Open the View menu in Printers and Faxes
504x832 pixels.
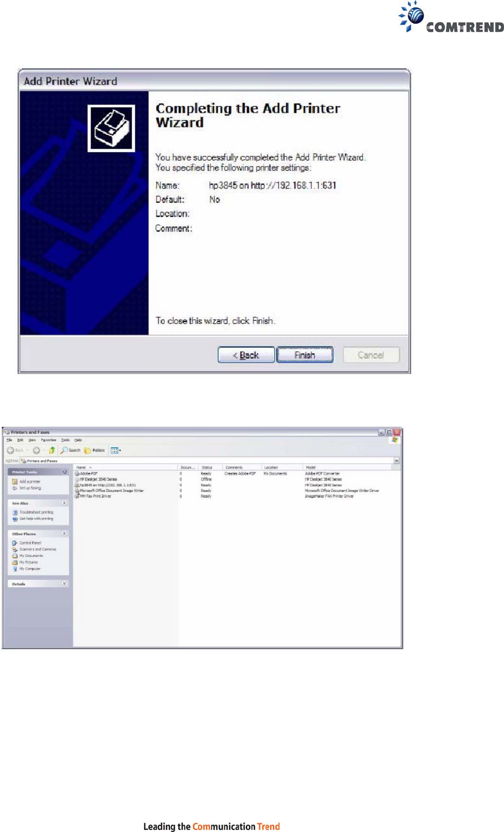32,440
